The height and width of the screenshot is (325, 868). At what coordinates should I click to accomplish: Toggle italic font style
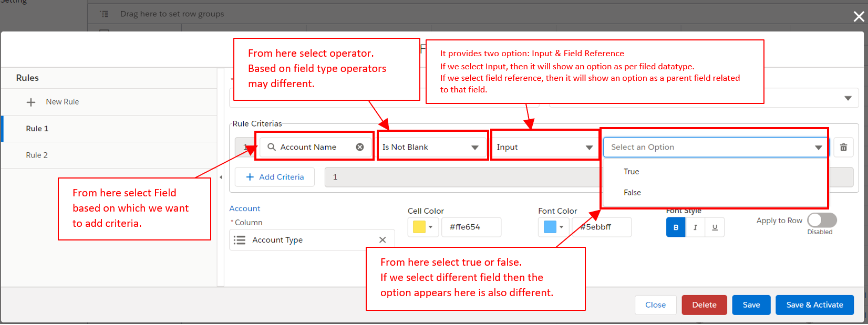pos(695,227)
